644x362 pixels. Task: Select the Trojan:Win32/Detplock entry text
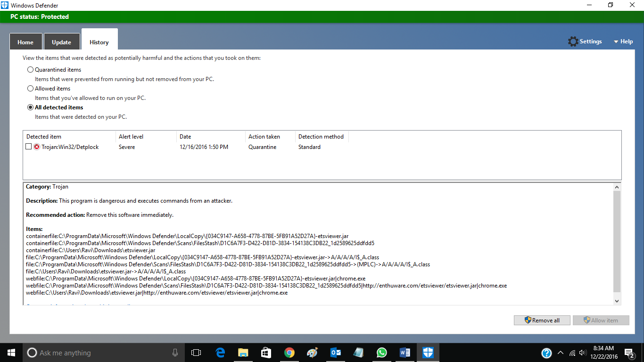point(70,147)
